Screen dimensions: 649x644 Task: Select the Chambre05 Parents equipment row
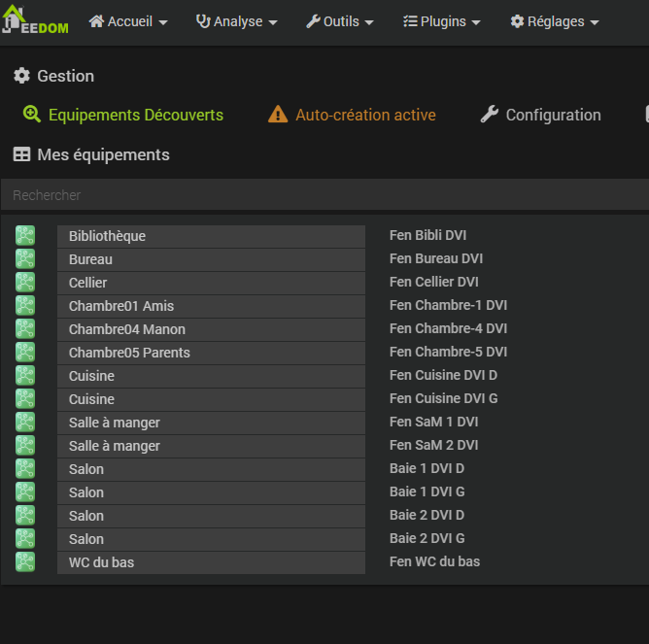(211, 353)
